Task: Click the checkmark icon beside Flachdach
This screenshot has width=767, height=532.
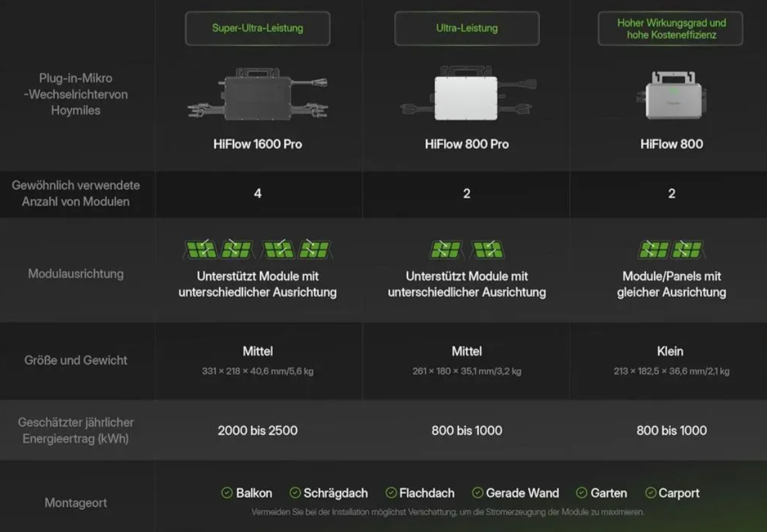Action: point(391,493)
